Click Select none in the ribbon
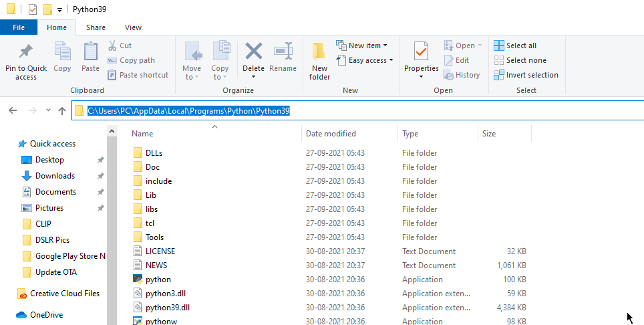 point(520,60)
